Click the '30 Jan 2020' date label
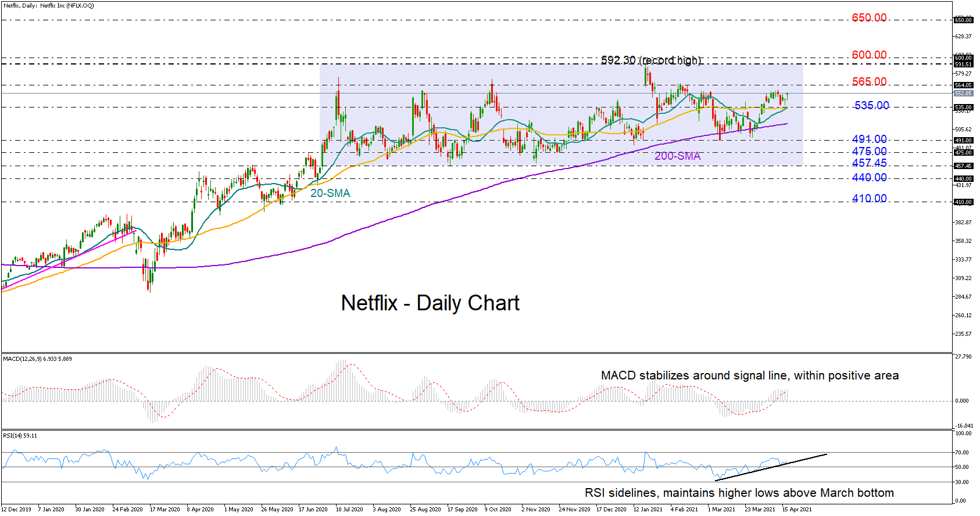This screenshot has height=516, width=980. [x=90, y=510]
